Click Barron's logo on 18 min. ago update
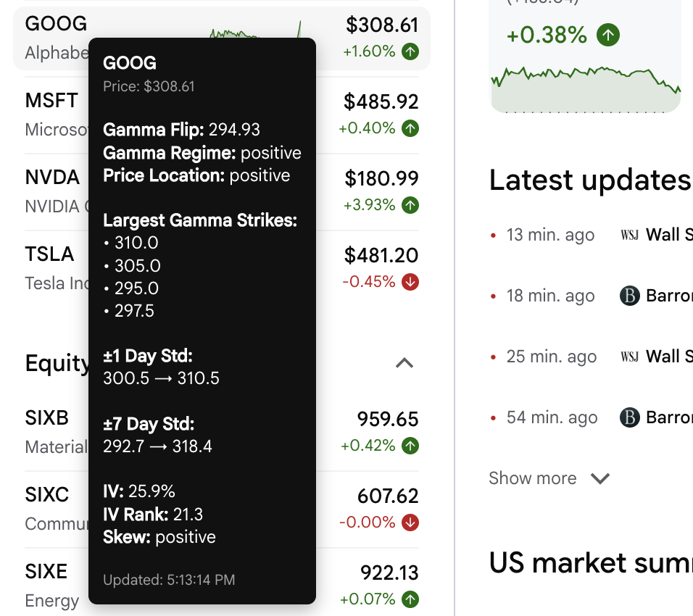The width and height of the screenshot is (693, 616). (630, 296)
